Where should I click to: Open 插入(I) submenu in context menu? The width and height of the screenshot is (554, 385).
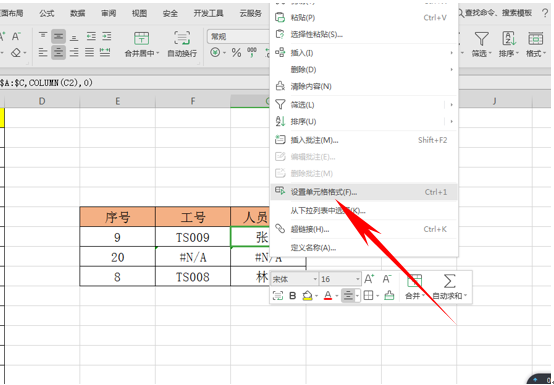click(364, 53)
